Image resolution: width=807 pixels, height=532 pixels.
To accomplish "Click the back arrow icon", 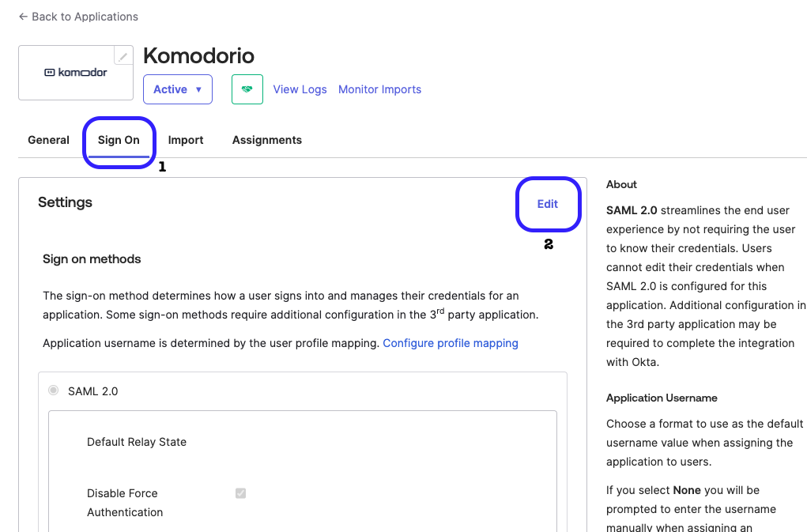I will coord(23,17).
